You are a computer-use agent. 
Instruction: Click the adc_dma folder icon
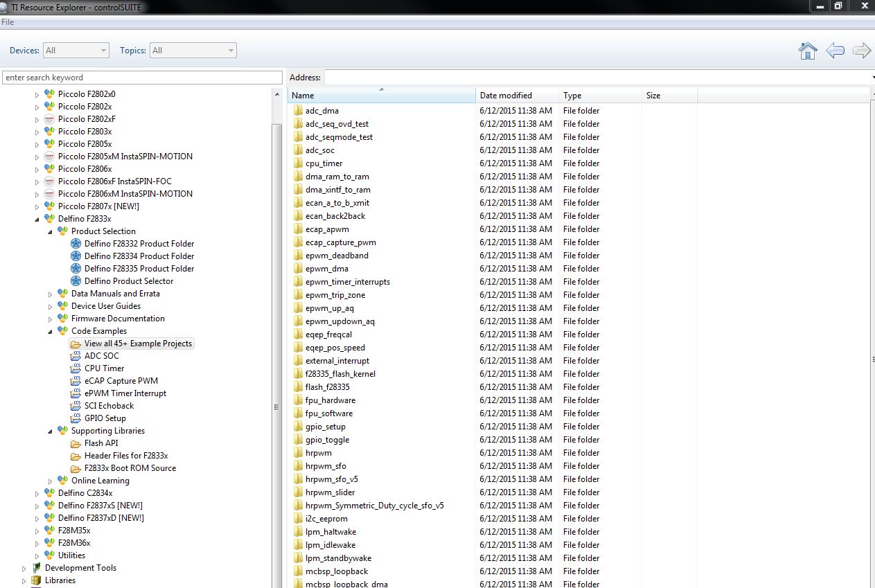click(299, 111)
